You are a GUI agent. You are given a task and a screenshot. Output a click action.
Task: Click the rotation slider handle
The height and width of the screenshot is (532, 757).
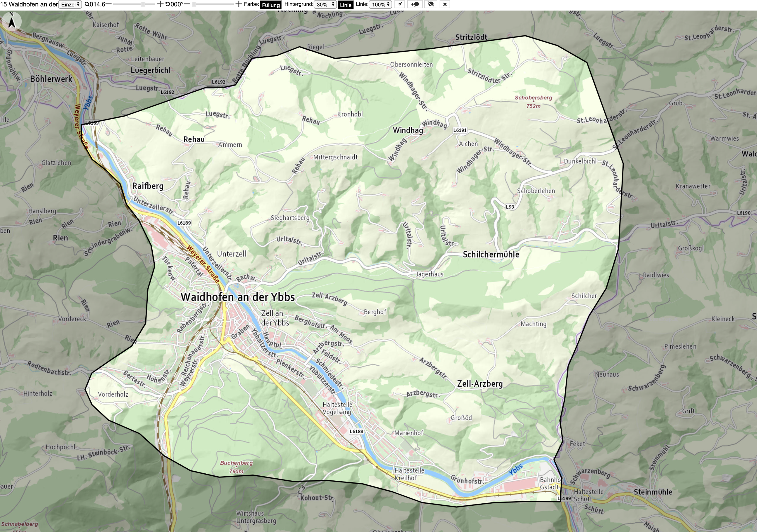(x=194, y=4)
